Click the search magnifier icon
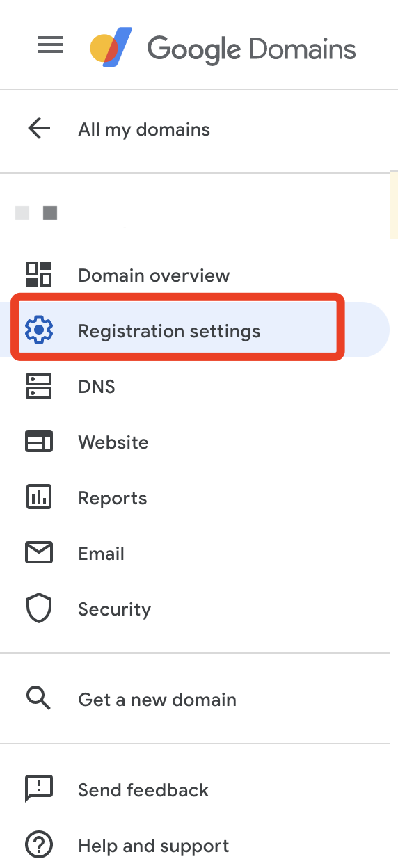Viewport: 398px width, 868px height. pos(39,698)
